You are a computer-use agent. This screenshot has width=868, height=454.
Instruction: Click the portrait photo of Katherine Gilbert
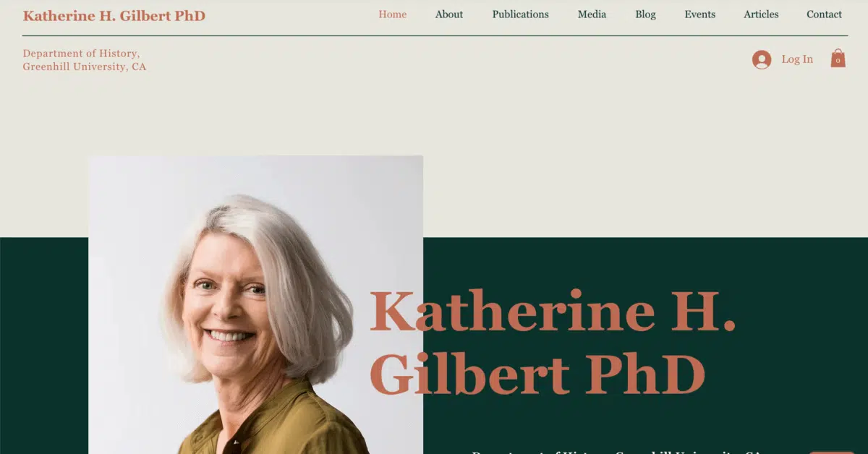[x=255, y=304]
